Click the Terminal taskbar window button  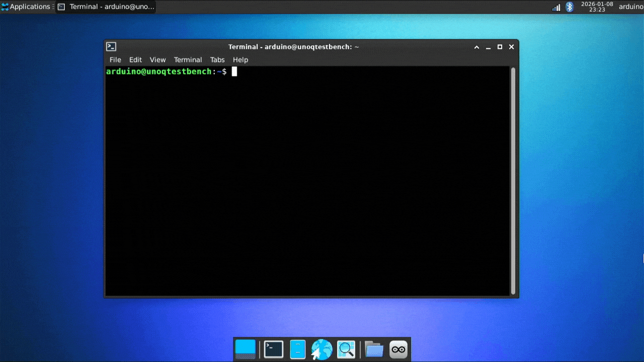tap(106, 7)
